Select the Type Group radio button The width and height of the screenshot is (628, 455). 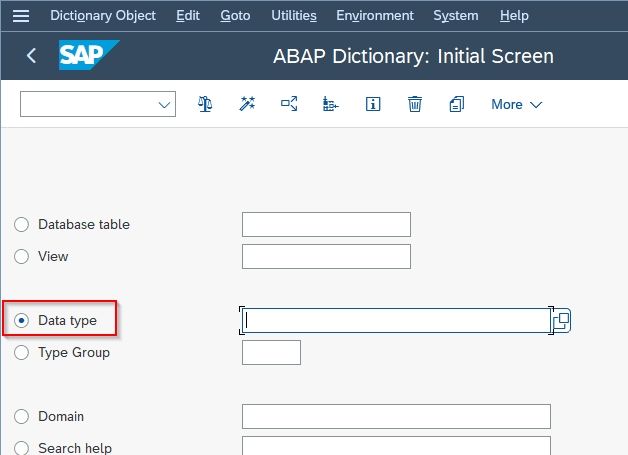click(21, 352)
